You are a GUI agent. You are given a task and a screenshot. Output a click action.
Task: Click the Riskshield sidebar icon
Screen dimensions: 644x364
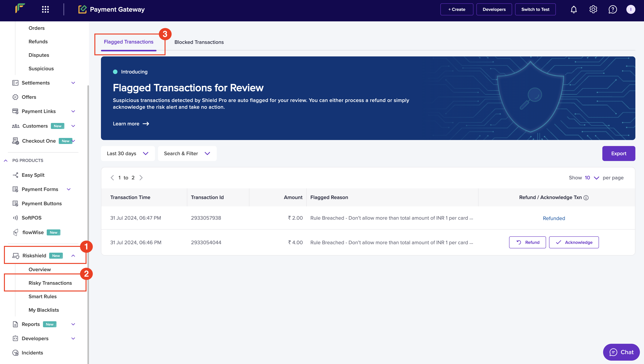point(15,255)
